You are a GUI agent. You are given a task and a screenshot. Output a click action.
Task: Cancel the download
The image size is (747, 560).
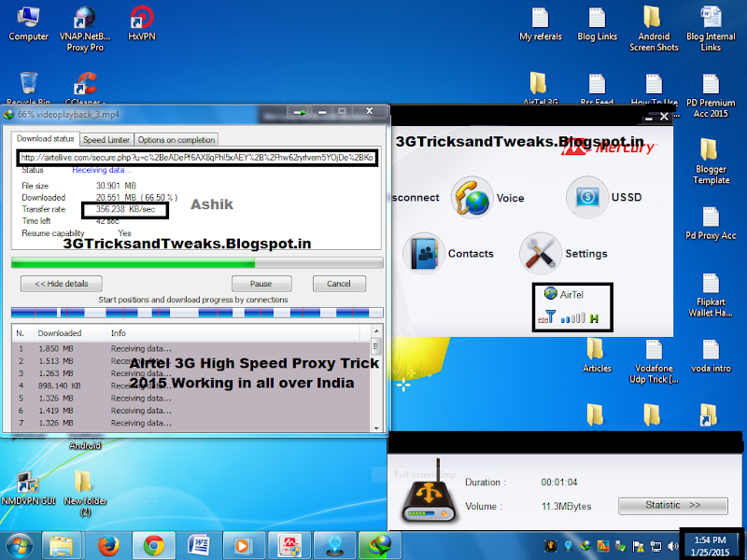[x=339, y=284]
